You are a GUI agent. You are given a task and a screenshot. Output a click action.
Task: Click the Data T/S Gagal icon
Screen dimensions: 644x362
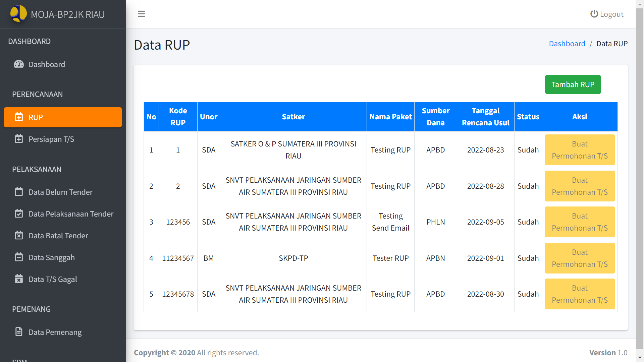click(19, 279)
